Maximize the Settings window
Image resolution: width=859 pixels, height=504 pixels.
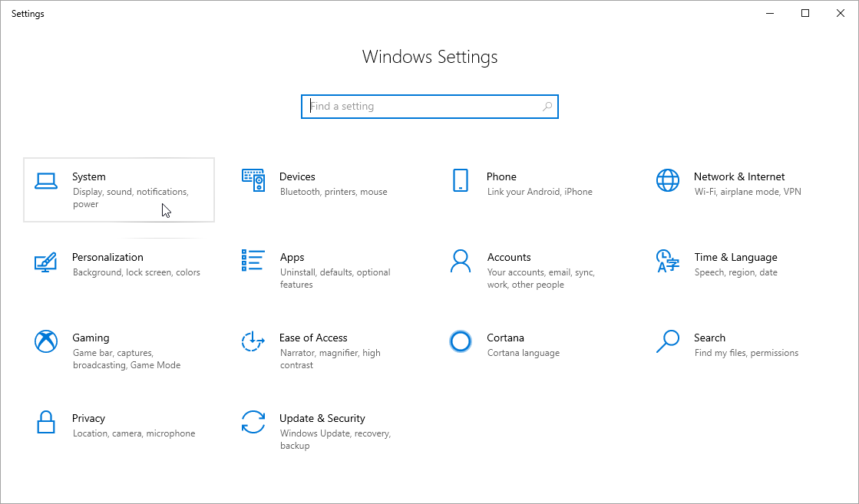click(x=805, y=13)
